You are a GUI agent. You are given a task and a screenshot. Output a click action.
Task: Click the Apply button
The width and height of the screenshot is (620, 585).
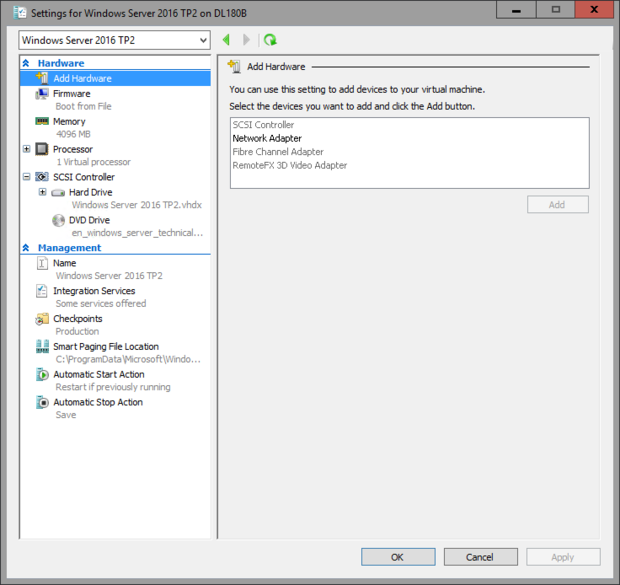(563, 557)
